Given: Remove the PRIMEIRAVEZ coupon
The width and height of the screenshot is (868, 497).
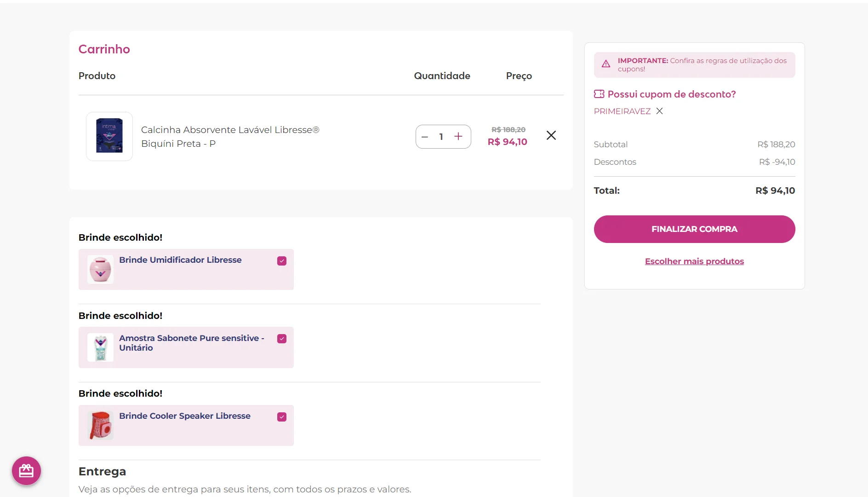Looking at the screenshot, I should pos(659,111).
